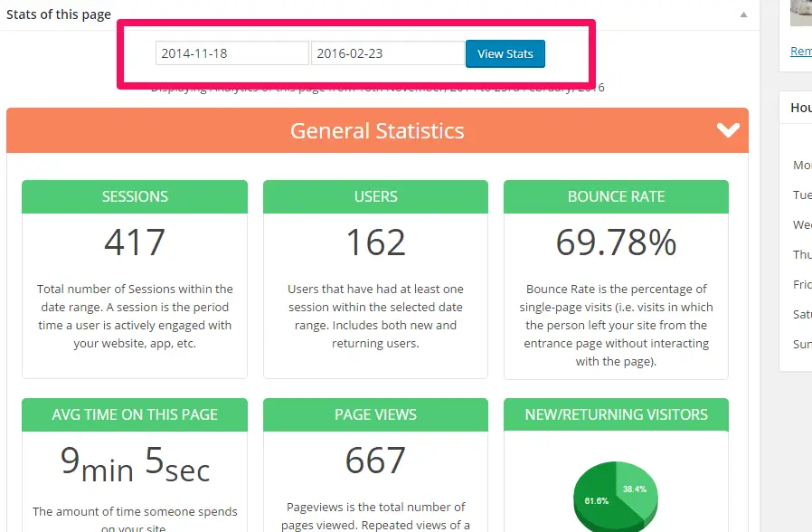
Task: Select the Avg Time On This Page header
Action: click(x=135, y=415)
